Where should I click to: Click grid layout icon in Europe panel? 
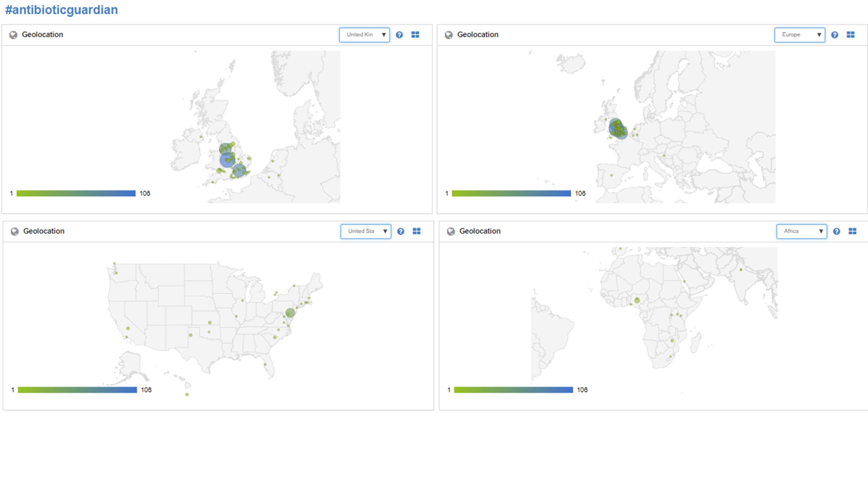click(x=850, y=35)
